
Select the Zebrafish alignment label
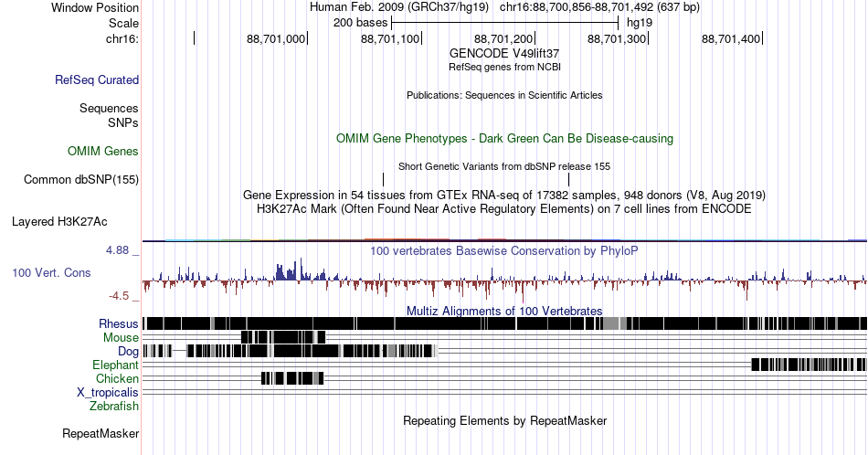click(114, 407)
